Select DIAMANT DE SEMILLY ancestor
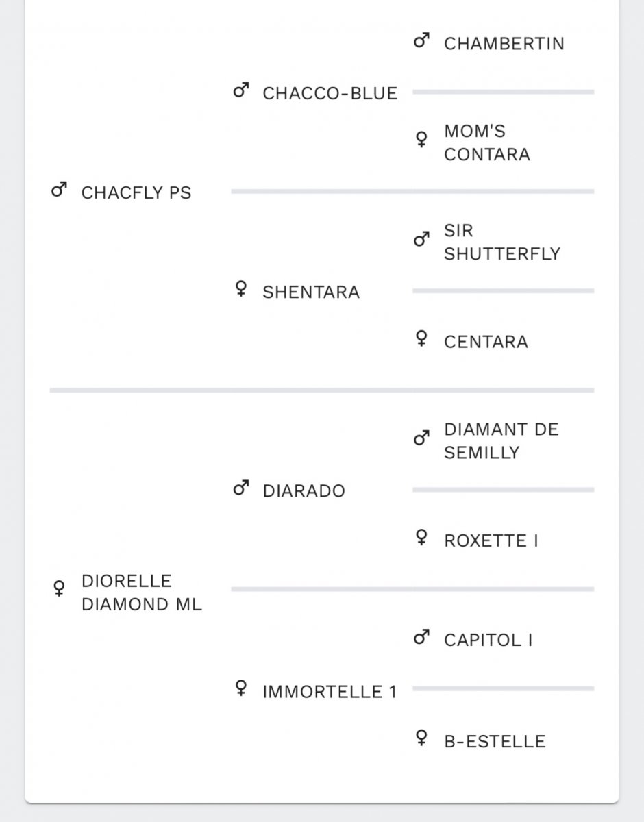The height and width of the screenshot is (822, 644). click(x=501, y=441)
